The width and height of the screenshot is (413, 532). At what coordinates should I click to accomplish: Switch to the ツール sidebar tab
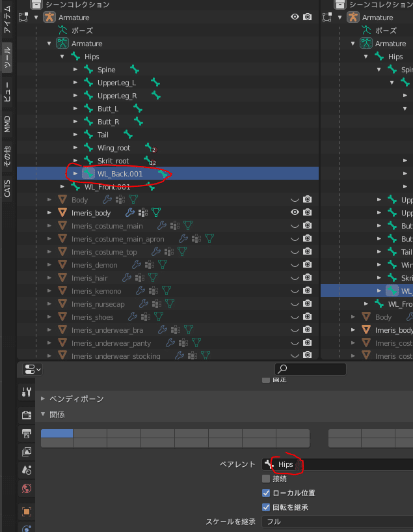[x=7, y=57]
